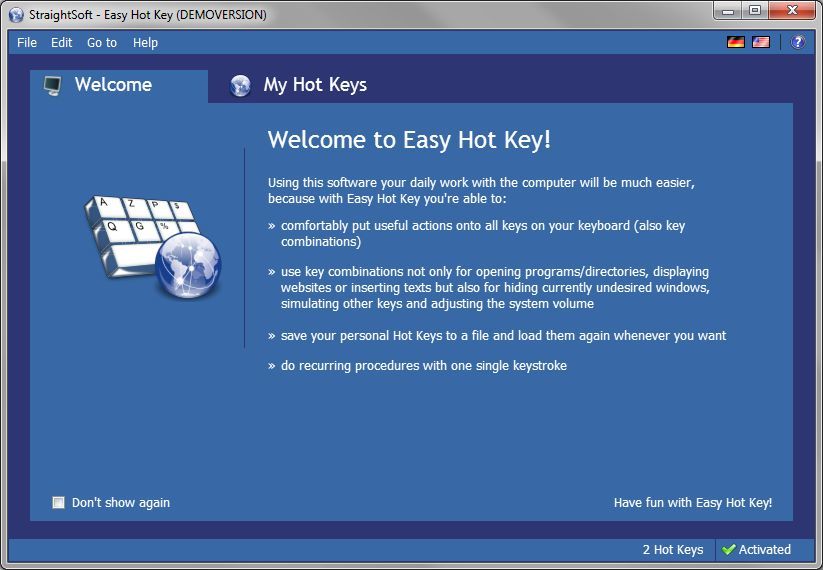This screenshot has width=823, height=570.
Task: Open the Help menu
Action: [x=145, y=43]
